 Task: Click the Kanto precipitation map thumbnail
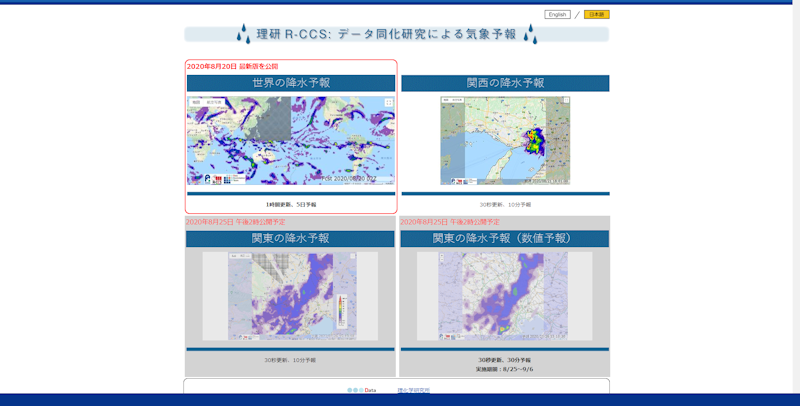(x=290, y=296)
